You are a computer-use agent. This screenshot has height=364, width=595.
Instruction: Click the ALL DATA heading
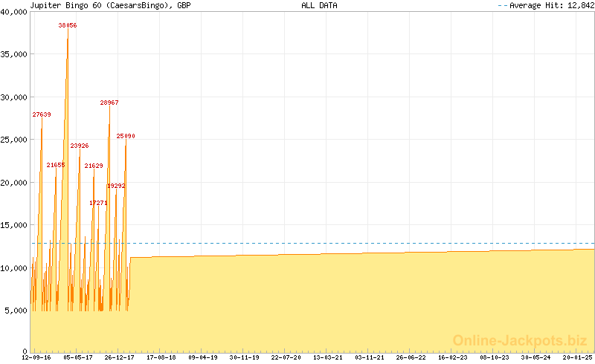click(319, 5)
